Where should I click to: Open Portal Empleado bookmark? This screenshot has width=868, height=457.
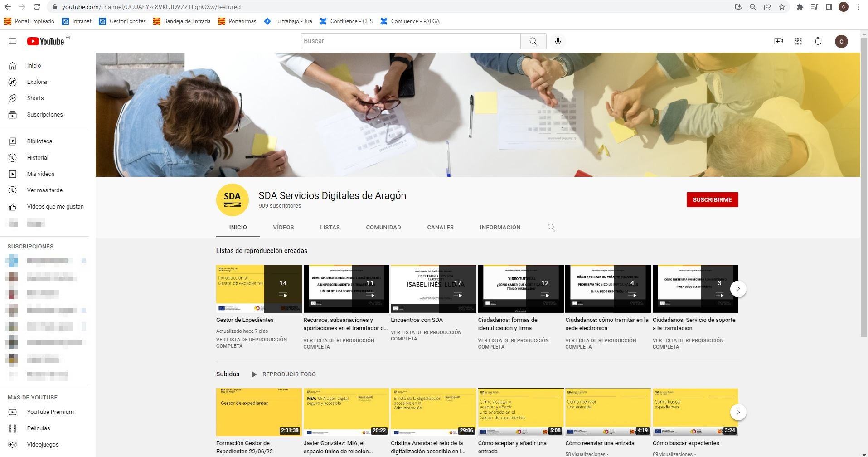pyautogui.click(x=29, y=21)
